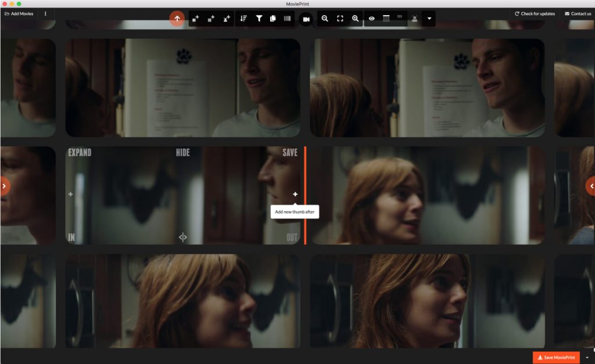Screen dimensions: 595x364
Task: Click the orange up-arrow back button
Action: point(177,18)
